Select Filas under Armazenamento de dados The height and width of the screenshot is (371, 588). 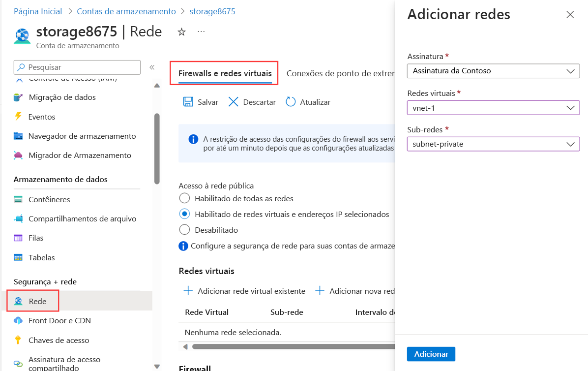(42, 238)
